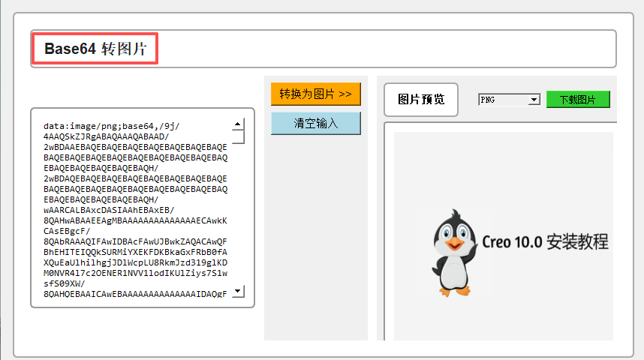Screen dimensions: 644x360
Task: Click the orange 转换为图片 >> button
Action: pyautogui.click(x=315, y=94)
